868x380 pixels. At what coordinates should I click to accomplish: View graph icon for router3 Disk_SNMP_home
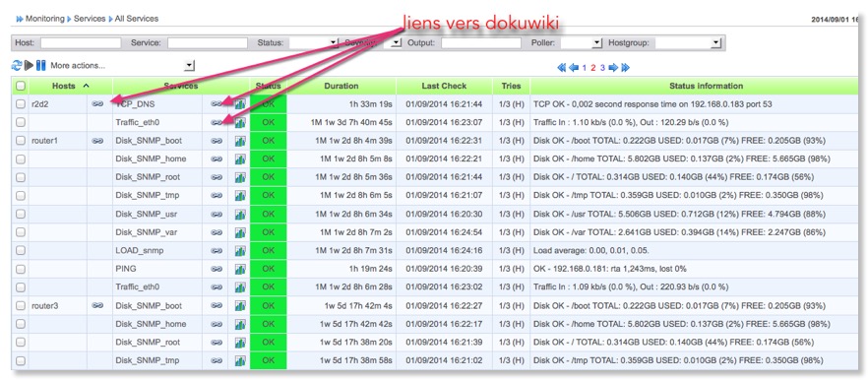pyautogui.click(x=240, y=324)
